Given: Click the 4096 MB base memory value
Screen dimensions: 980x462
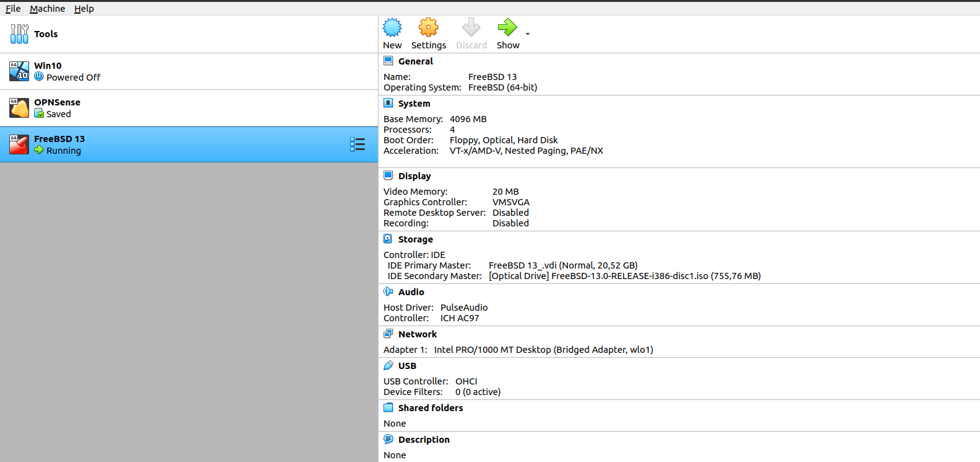Looking at the screenshot, I should point(468,119).
